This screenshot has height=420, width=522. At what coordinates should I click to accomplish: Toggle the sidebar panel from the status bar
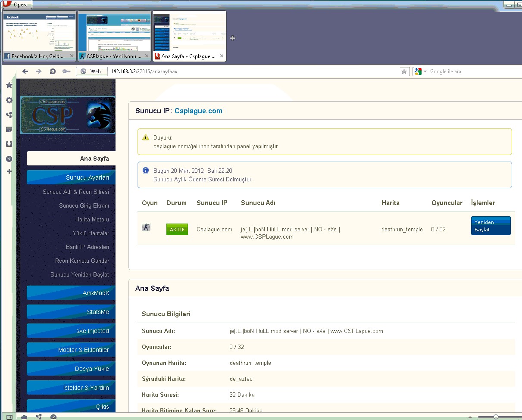[9, 417]
